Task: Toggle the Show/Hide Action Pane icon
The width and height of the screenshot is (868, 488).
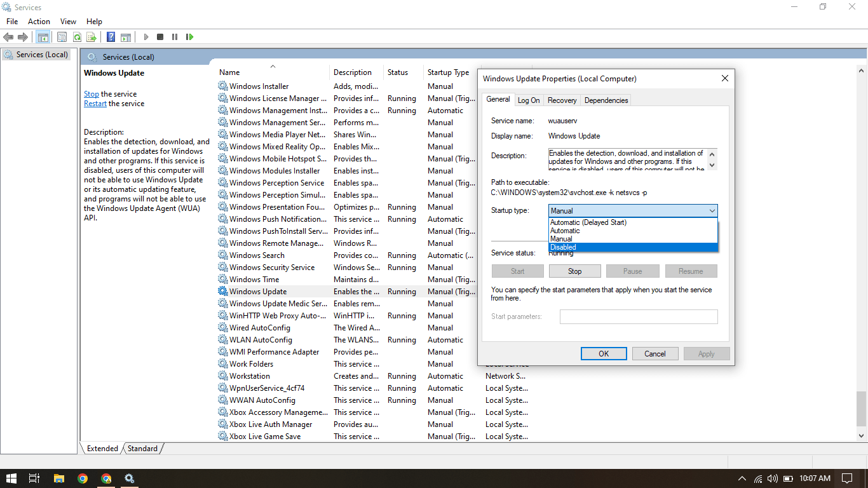Action: pos(126,37)
